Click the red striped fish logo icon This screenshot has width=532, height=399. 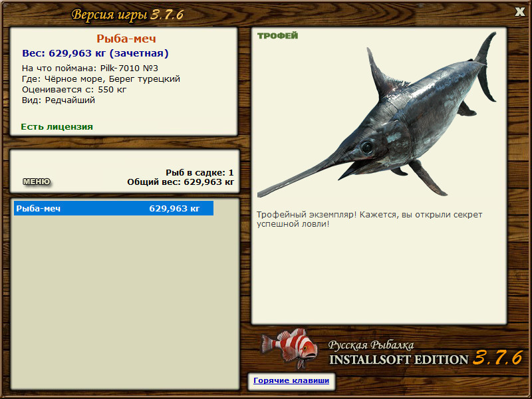(x=289, y=348)
